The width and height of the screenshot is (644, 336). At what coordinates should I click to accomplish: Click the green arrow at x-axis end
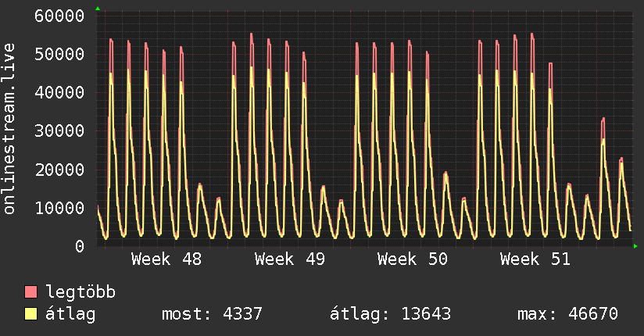(x=635, y=246)
